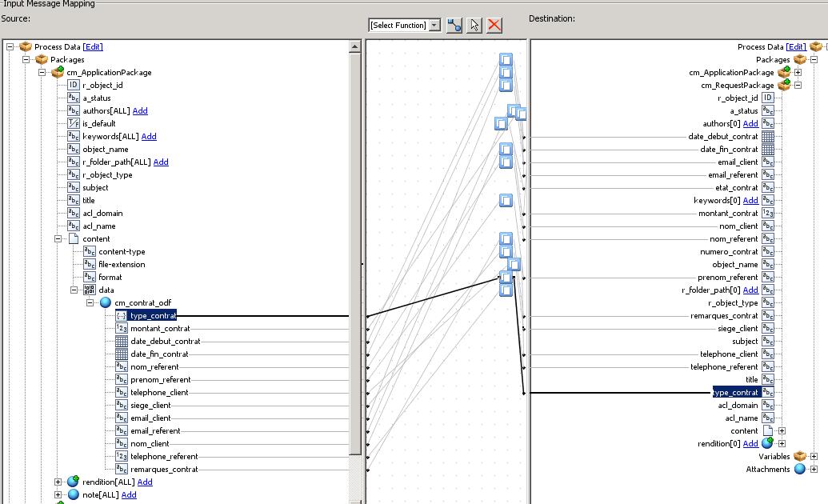Screen dimensions: 828x504
Task: Click the binary data icon beside data
Action: coord(90,290)
